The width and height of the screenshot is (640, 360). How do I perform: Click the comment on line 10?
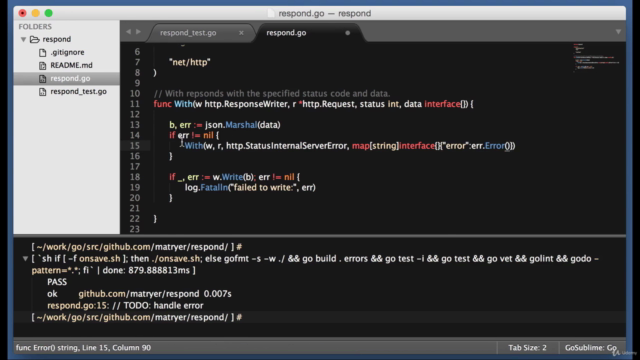pyautogui.click(x=272, y=93)
